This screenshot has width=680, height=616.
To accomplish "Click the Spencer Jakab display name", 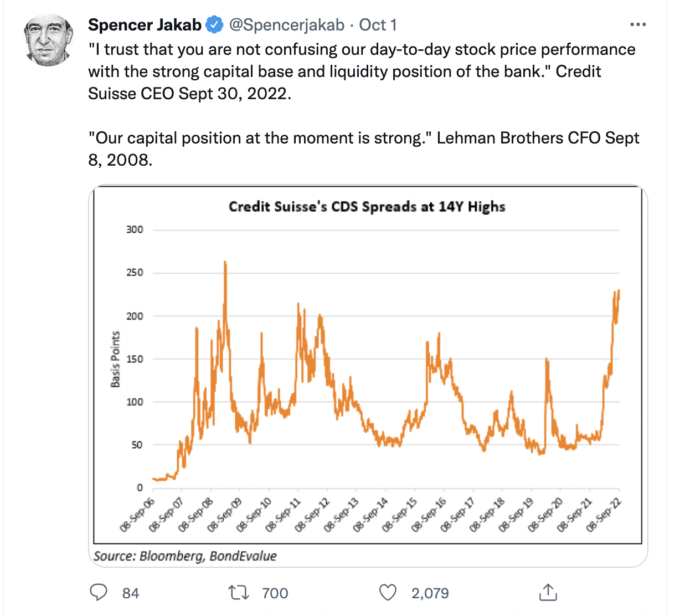I will pyautogui.click(x=145, y=25).
